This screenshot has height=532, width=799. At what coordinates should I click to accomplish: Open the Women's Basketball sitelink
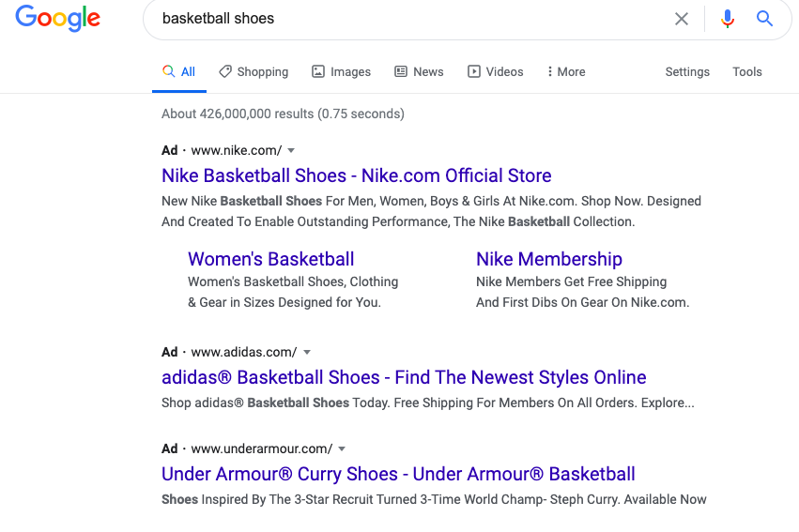(270, 259)
